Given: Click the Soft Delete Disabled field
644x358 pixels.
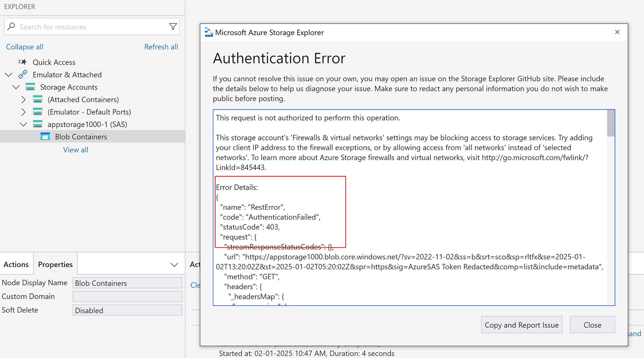Looking at the screenshot, I should coord(127,310).
